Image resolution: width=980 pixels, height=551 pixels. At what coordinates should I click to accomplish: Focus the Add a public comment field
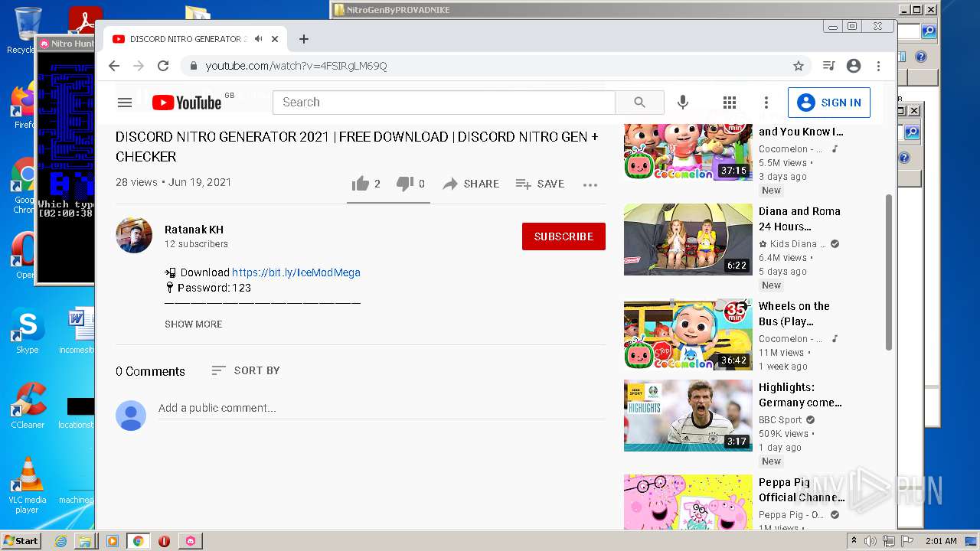[381, 409]
